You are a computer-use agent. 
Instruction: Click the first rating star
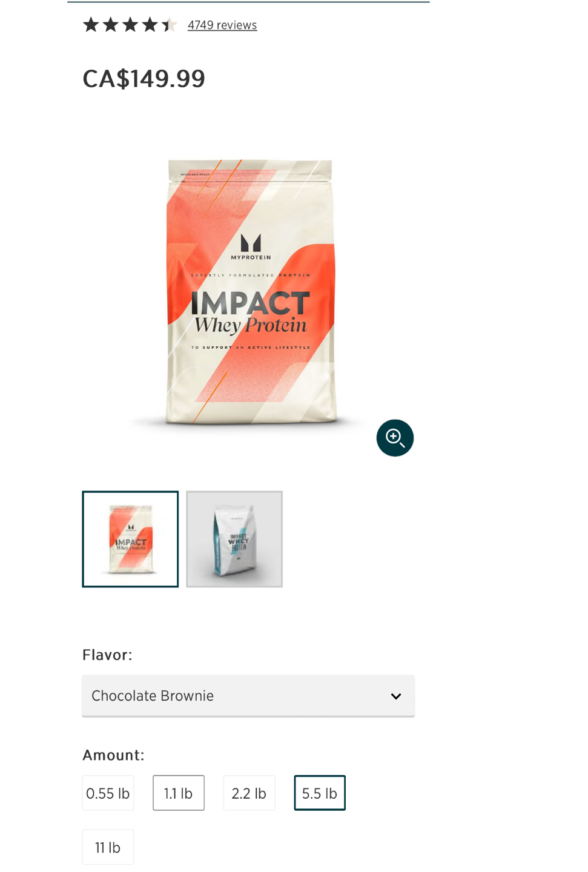click(x=91, y=25)
